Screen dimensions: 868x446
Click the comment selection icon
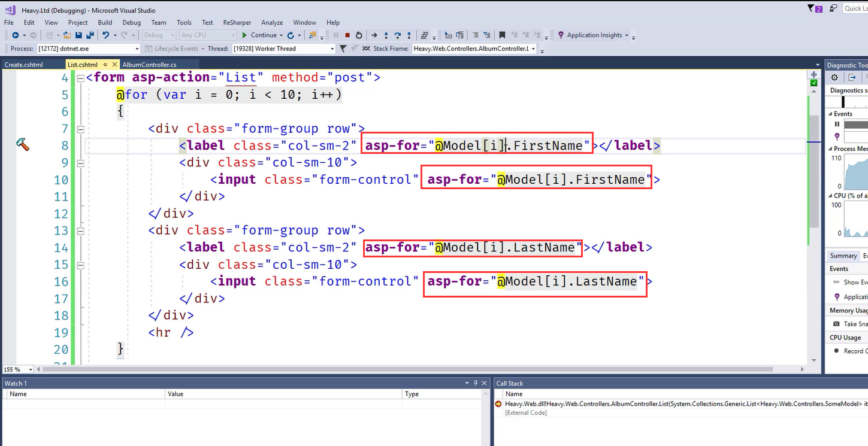[476, 35]
